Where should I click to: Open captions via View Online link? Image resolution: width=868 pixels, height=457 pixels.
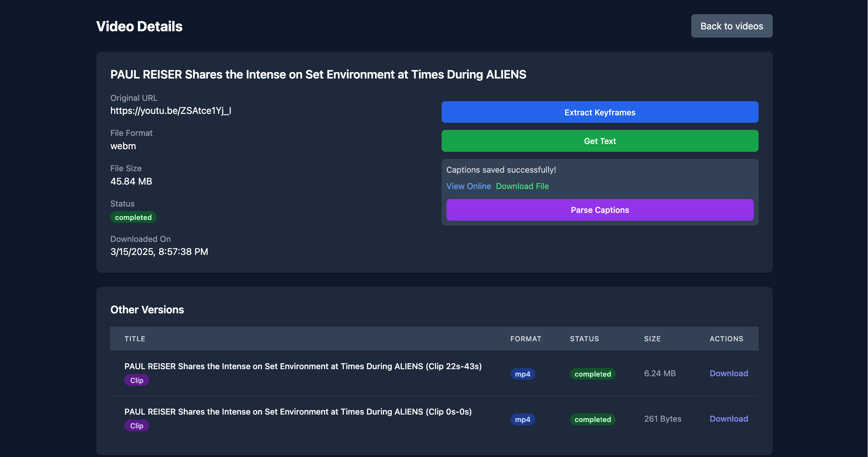tap(468, 186)
